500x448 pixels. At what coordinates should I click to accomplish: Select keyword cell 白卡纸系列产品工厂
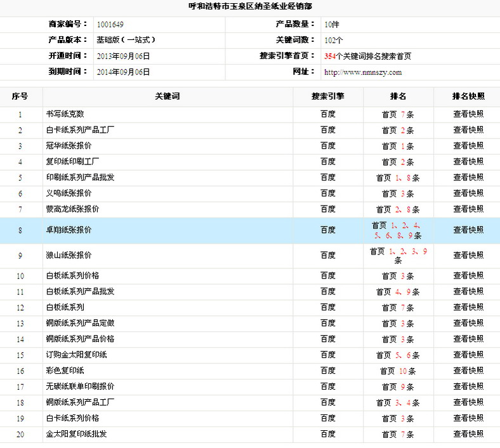pyautogui.click(x=80, y=130)
